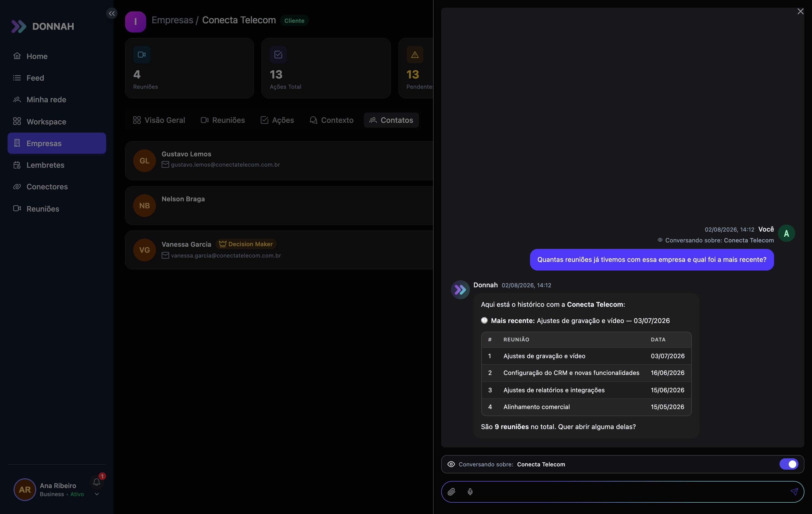The width and height of the screenshot is (812, 514).
Task: Follow the Empresas breadcrumb link
Action: [x=172, y=20]
